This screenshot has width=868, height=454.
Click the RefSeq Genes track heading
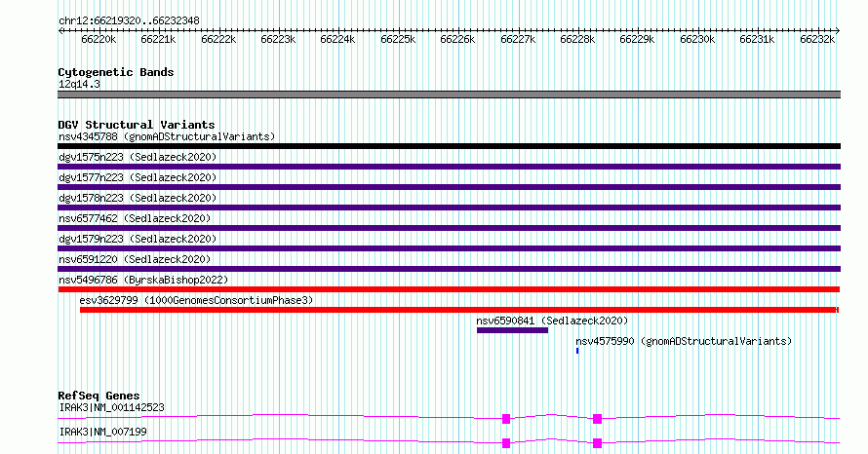(x=99, y=396)
